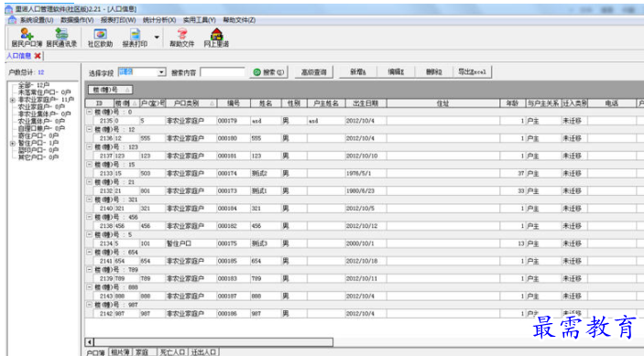Select the row with ID 2134
The width and height of the screenshot is (644, 356).
click(x=365, y=243)
